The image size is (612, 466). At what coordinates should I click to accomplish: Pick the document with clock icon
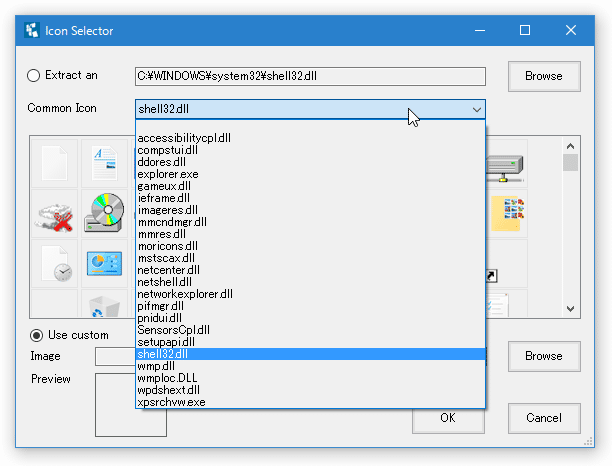pos(57,263)
